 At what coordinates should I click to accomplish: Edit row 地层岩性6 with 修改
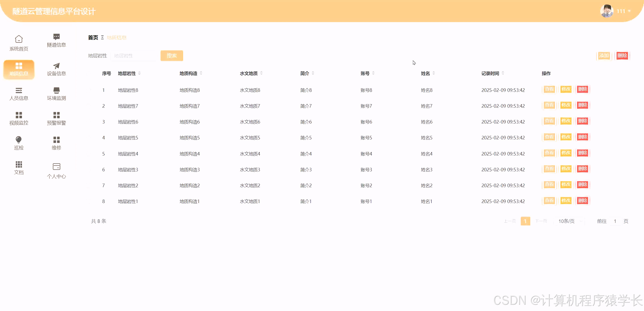[566, 121]
